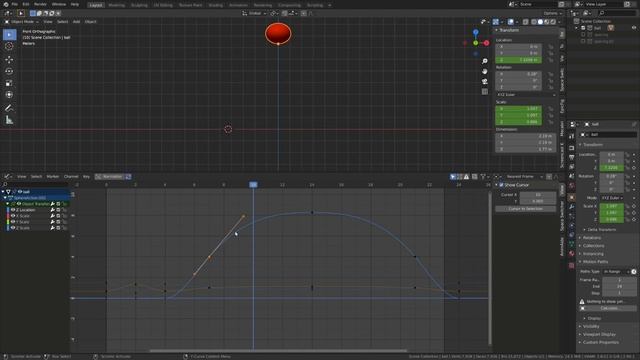Click the wrench icon on X Scale channel
This screenshot has width=640, height=360.
point(53,216)
